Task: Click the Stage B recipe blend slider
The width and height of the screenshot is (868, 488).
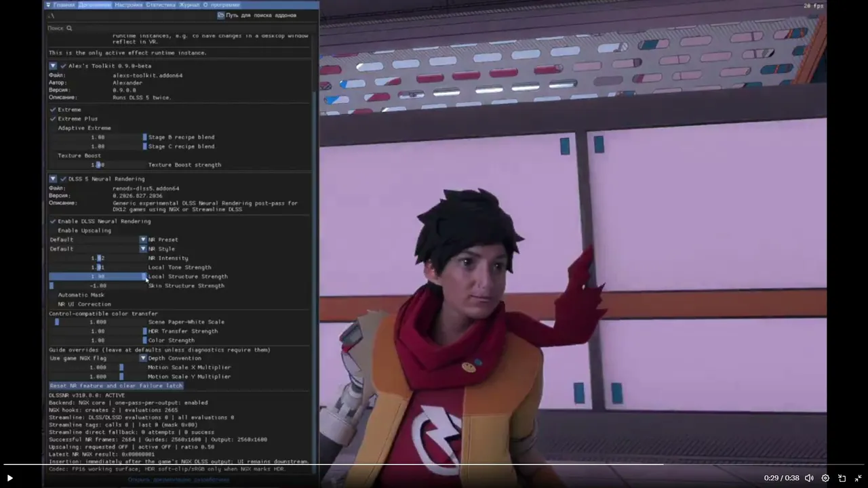Action: (98, 138)
